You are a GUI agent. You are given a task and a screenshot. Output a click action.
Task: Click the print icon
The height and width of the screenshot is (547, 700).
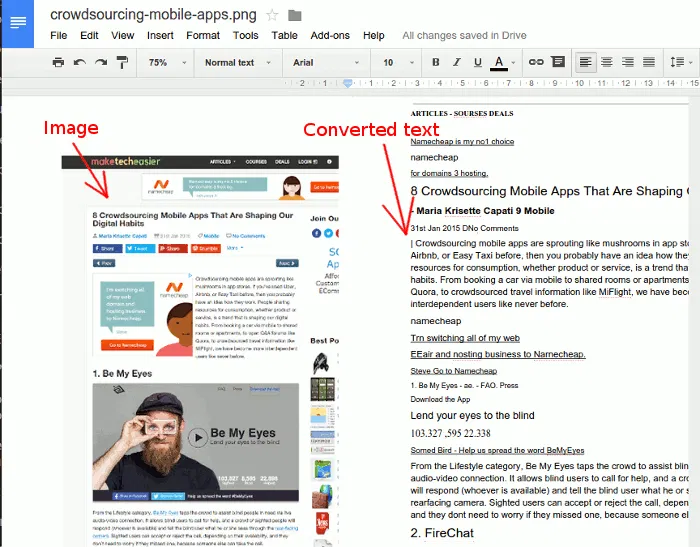click(x=58, y=62)
